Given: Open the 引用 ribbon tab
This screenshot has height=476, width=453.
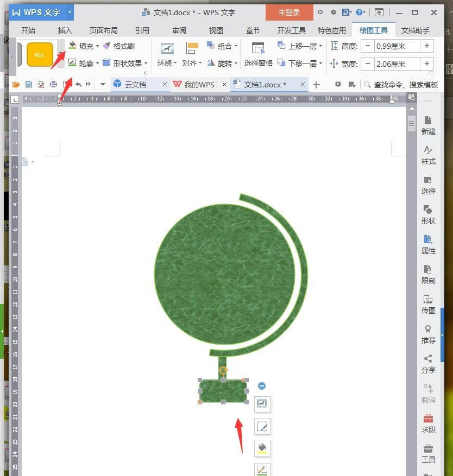Looking at the screenshot, I should [142, 30].
